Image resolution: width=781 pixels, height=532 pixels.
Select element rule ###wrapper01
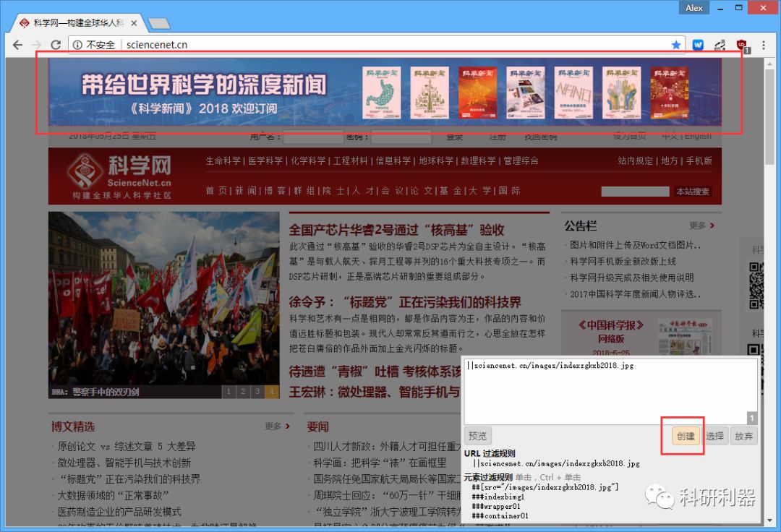pyautogui.click(x=495, y=506)
